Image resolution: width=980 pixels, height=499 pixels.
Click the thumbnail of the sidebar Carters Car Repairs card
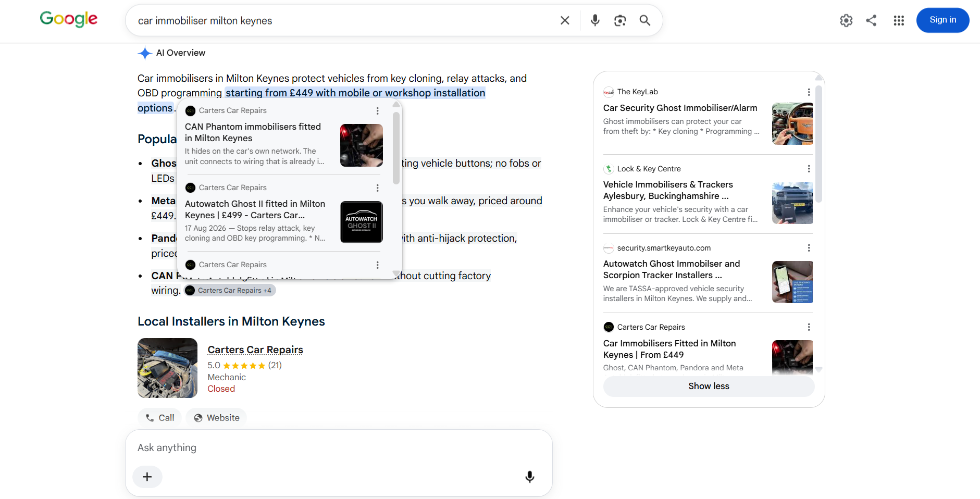[792, 357]
